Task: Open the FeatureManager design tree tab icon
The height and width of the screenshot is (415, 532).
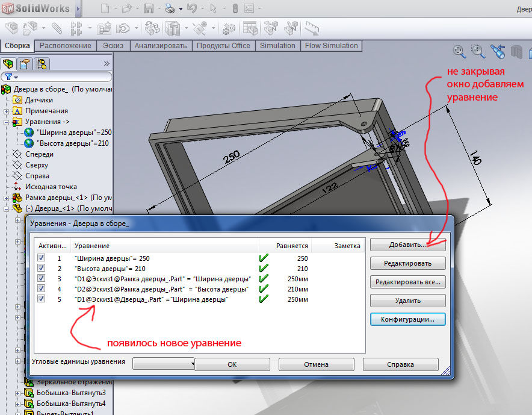Action: click(8, 63)
